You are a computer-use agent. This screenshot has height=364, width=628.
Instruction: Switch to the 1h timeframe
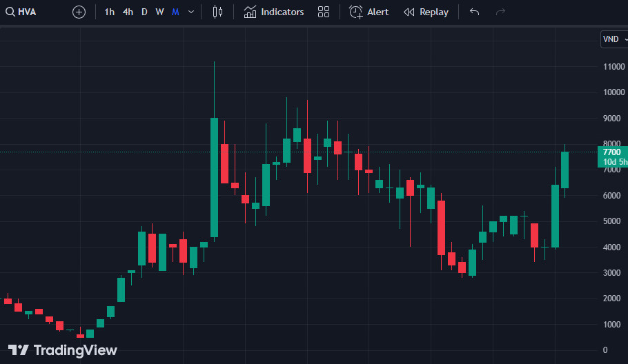(x=109, y=12)
